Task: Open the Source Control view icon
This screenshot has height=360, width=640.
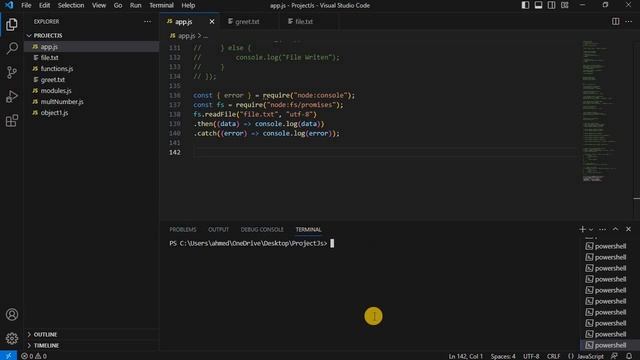Action: click(x=12, y=72)
